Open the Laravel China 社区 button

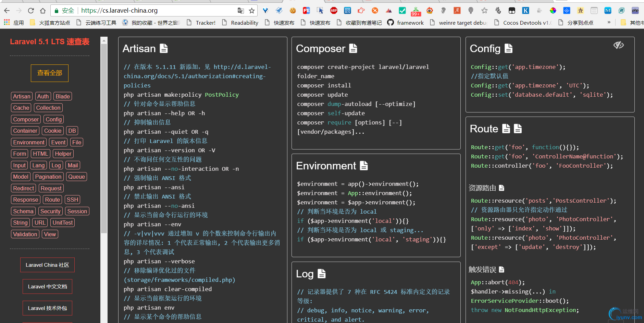(47, 265)
